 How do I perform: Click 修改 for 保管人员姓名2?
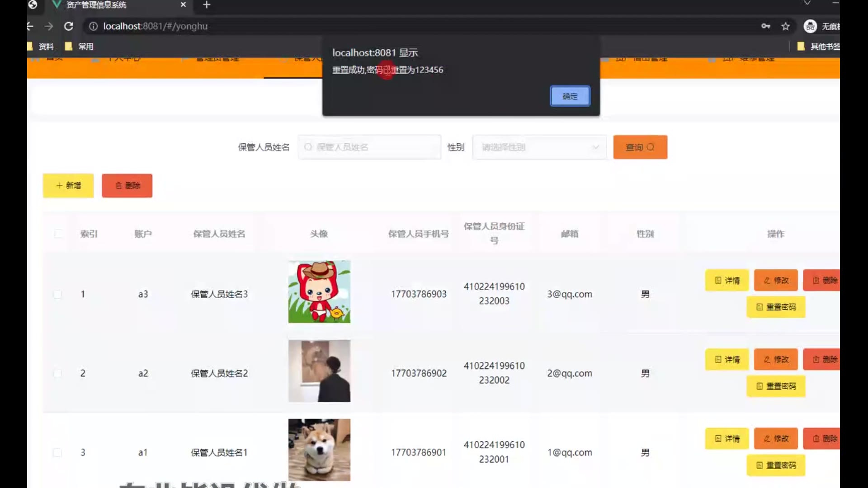point(776,359)
